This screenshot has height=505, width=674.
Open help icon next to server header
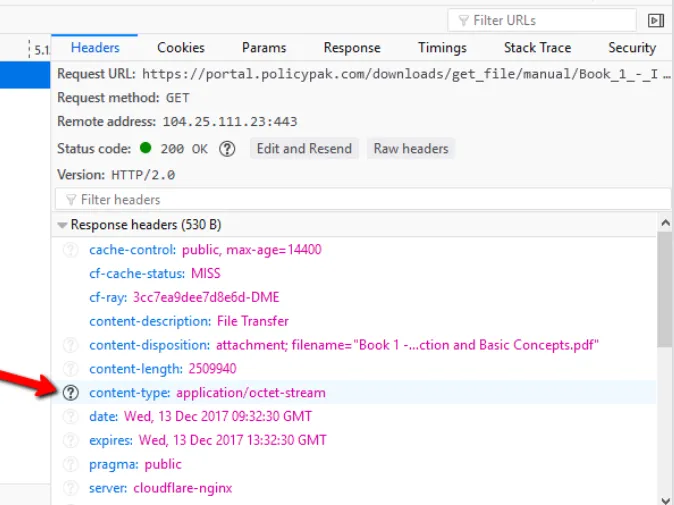pos(70,488)
